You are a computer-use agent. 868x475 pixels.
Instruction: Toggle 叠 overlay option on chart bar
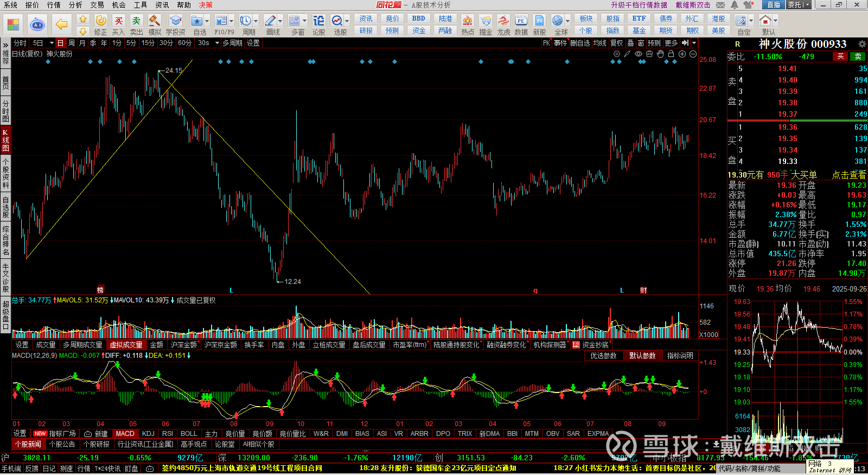(x=630, y=43)
